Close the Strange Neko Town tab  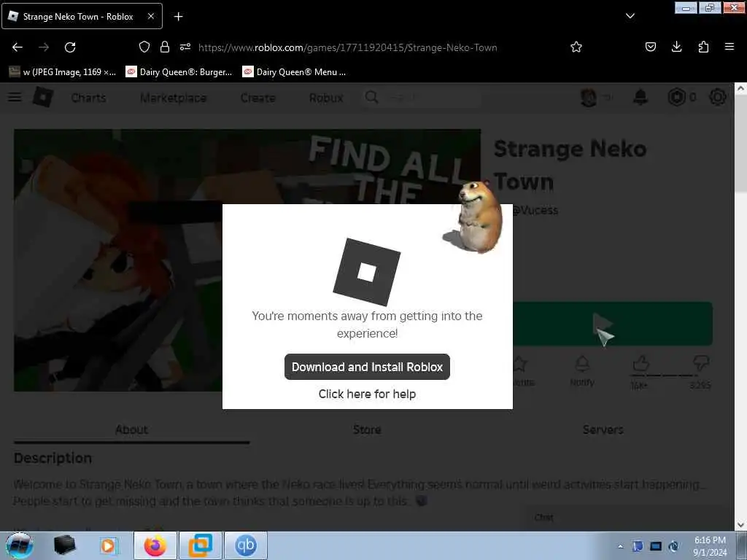150,16
